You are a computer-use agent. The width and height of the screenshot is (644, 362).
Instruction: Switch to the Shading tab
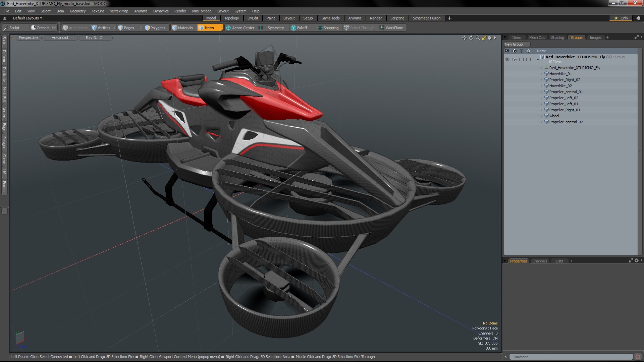coord(557,38)
